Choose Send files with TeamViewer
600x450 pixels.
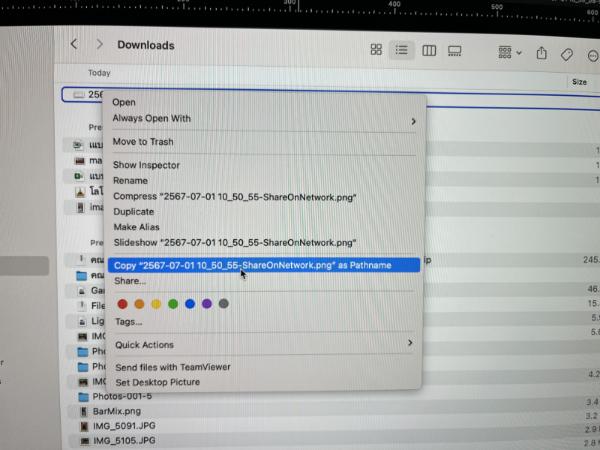tap(173, 367)
